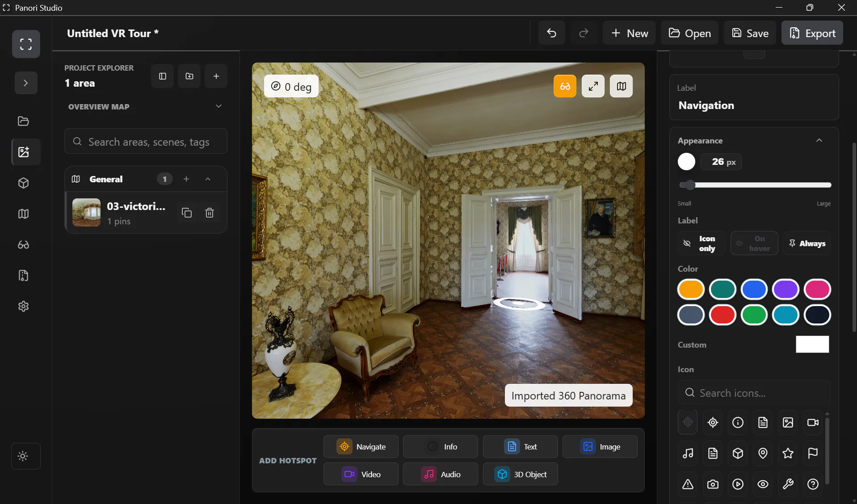Click the undo arrow icon
Viewport: 857px width, 504px height.
551,33
